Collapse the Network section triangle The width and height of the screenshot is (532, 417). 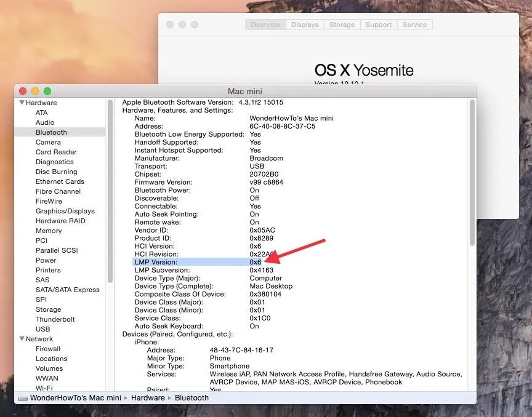point(22,339)
